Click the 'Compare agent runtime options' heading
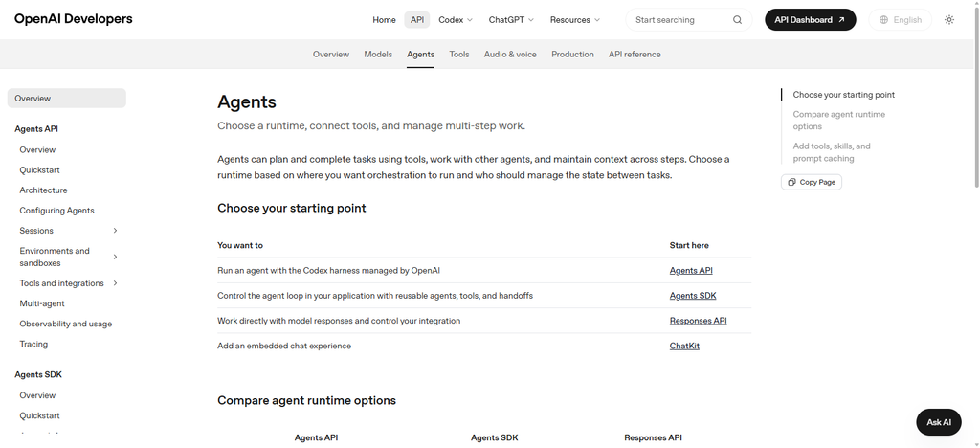Screen dimensions: 980x448 click(x=306, y=400)
